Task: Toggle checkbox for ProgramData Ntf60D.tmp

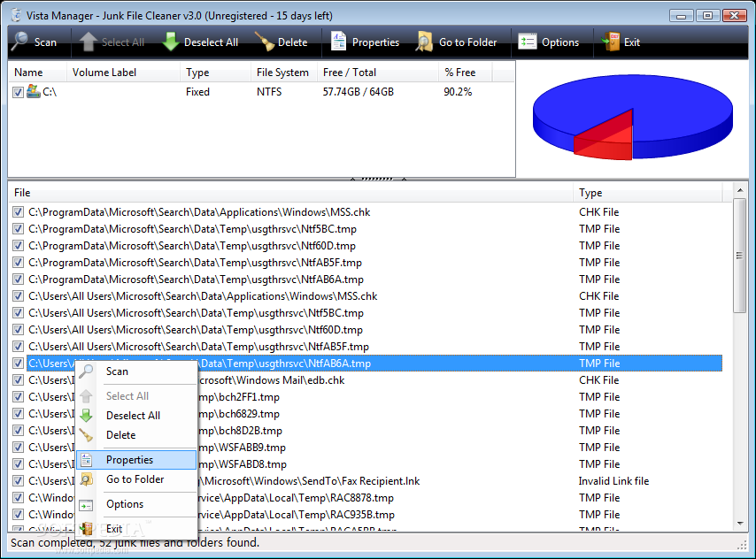Action: coord(18,246)
